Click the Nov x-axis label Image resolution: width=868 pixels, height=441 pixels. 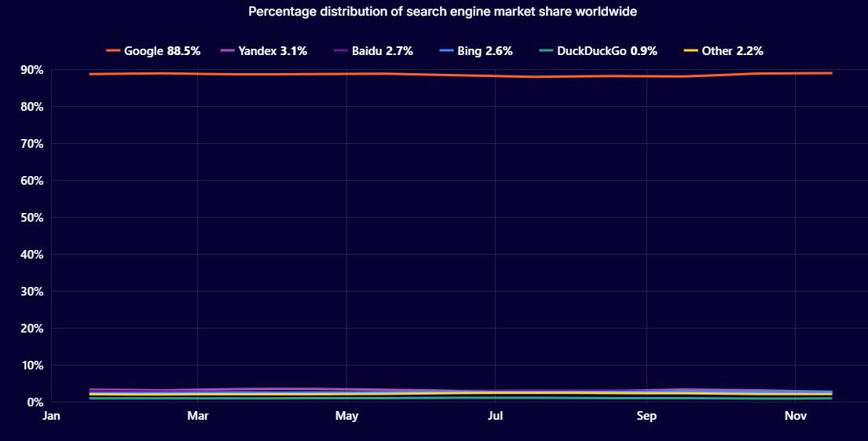(x=796, y=416)
